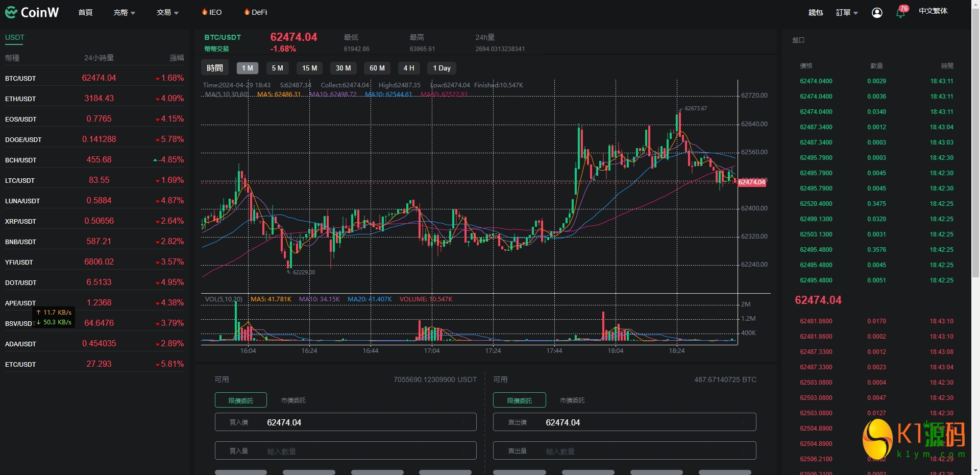Click the 62474.04 price tag on chart
This screenshot has height=475, width=980.
coord(752,182)
